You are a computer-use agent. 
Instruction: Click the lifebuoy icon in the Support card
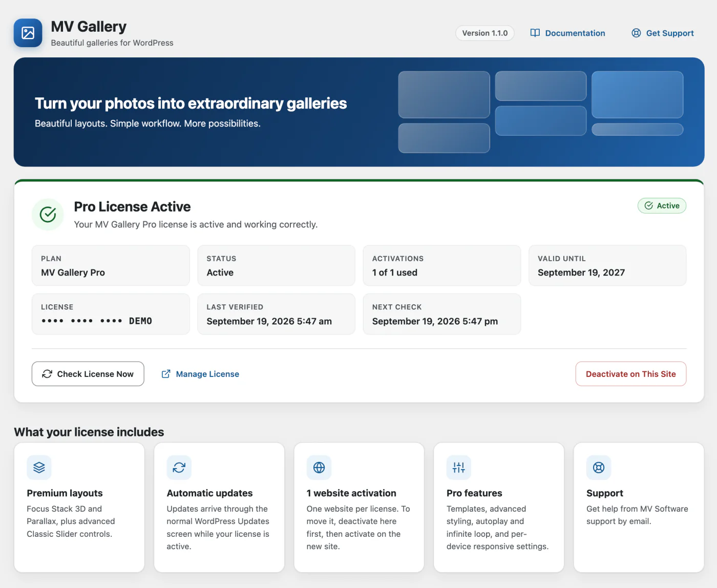click(x=599, y=468)
